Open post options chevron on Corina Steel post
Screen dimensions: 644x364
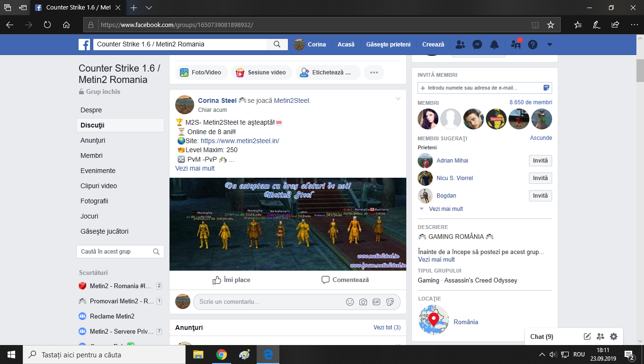pyautogui.click(x=398, y=99)
